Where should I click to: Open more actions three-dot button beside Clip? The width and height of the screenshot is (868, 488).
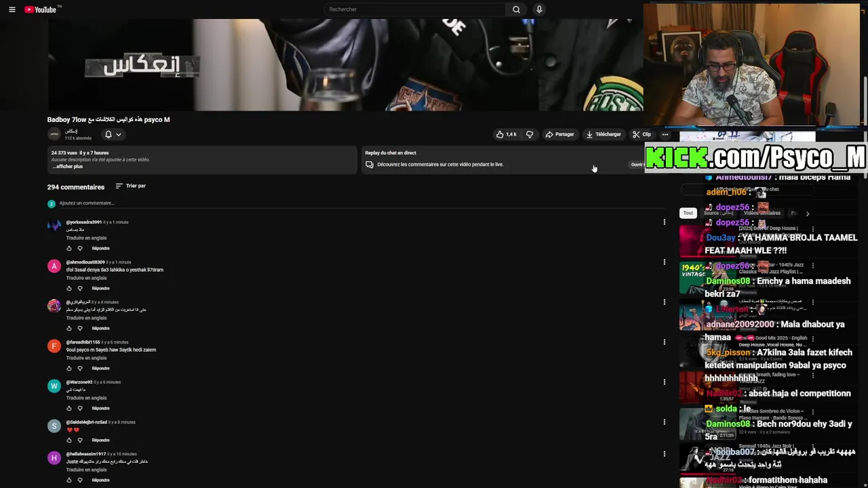pyautogui.click(x=665, y=134)
